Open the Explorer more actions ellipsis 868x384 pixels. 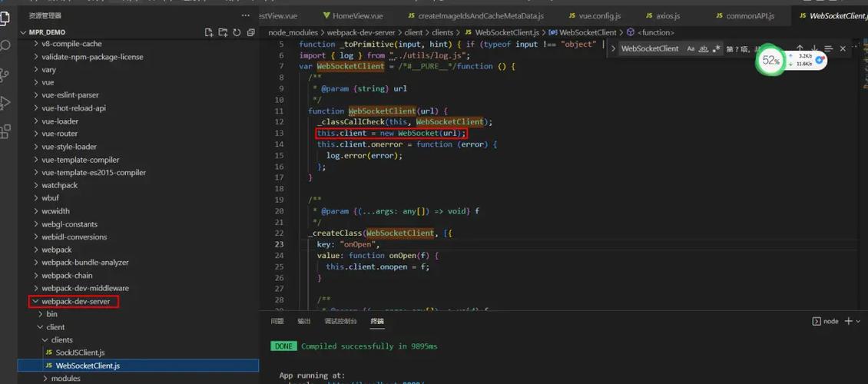pyautogui.click(x=245, y=15)
